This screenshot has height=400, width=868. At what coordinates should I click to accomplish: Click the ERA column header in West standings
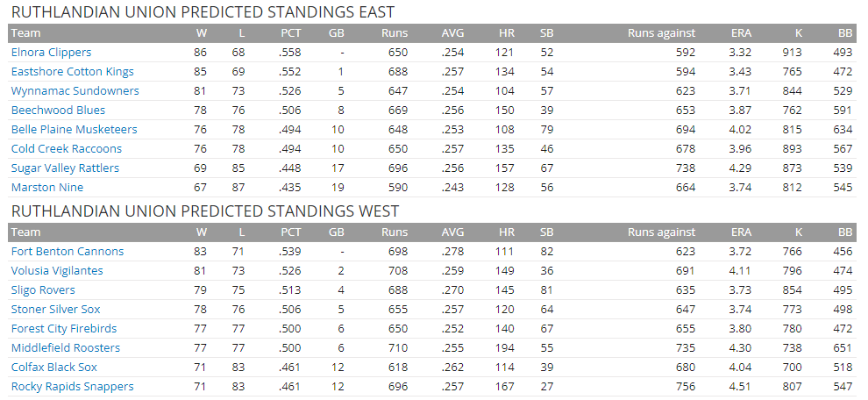pos(741,232)
